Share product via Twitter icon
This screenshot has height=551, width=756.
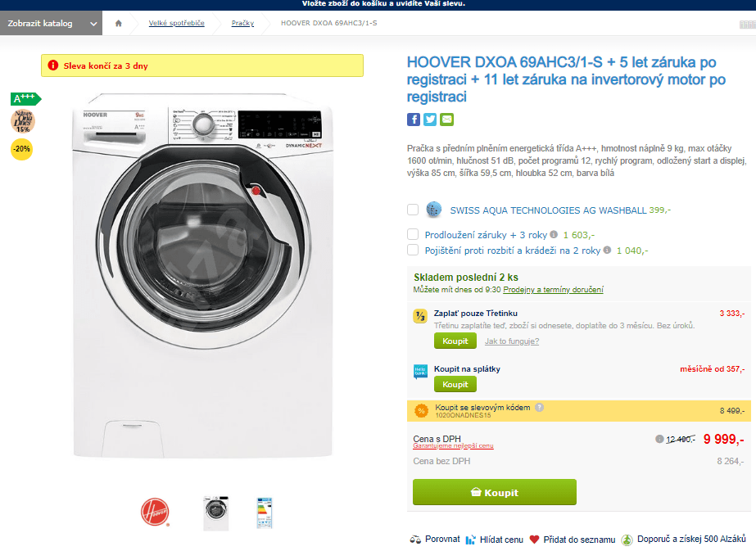click(430, 120)
